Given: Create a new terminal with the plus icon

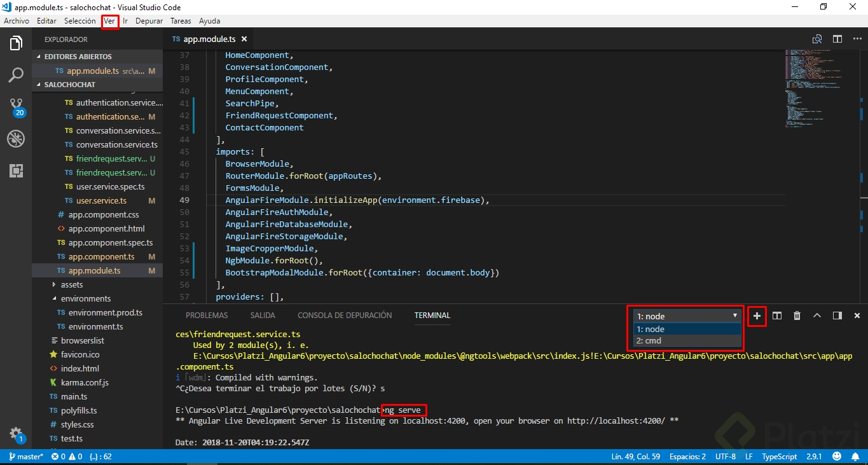Looking at the screenshot, I should (757, 316).
